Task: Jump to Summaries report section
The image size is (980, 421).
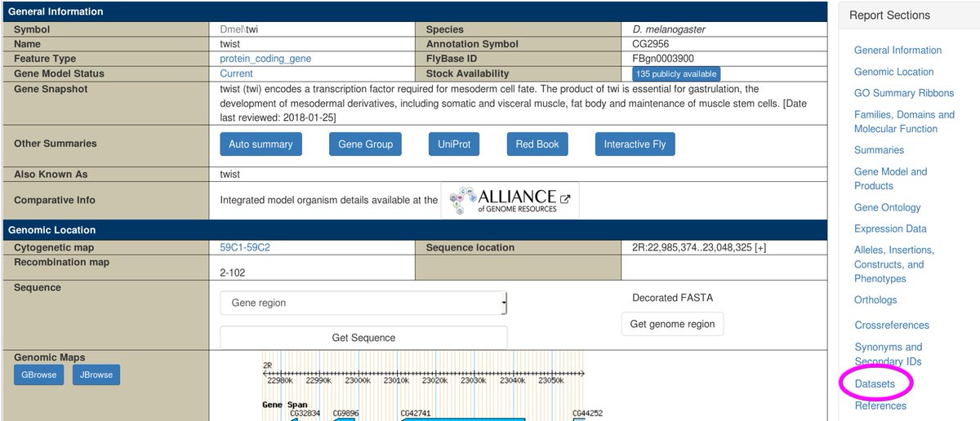Action: (x=879, y=150)
